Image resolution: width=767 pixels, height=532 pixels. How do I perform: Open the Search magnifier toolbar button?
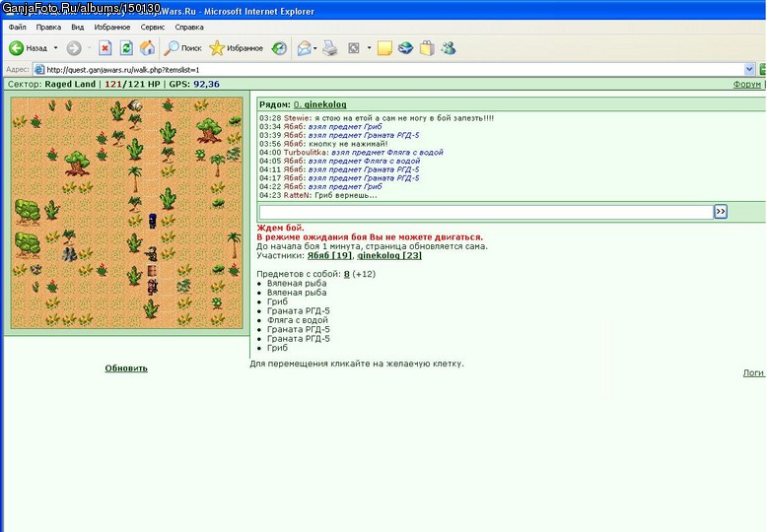(x=182, y=48)
